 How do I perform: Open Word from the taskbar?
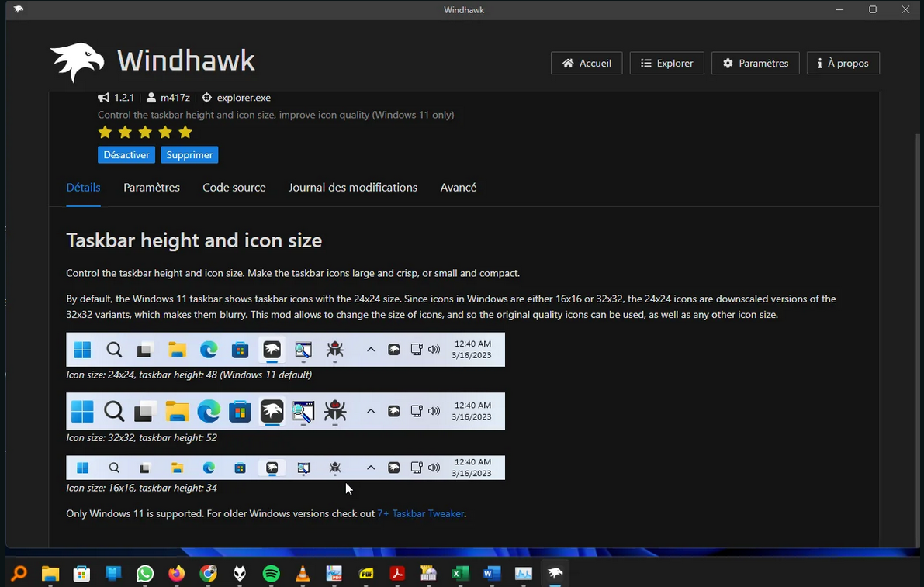tap(491, 573)
